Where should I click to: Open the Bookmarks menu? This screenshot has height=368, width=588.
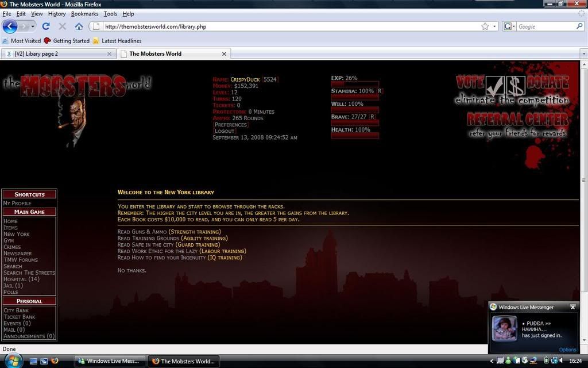tap(84, 14)
